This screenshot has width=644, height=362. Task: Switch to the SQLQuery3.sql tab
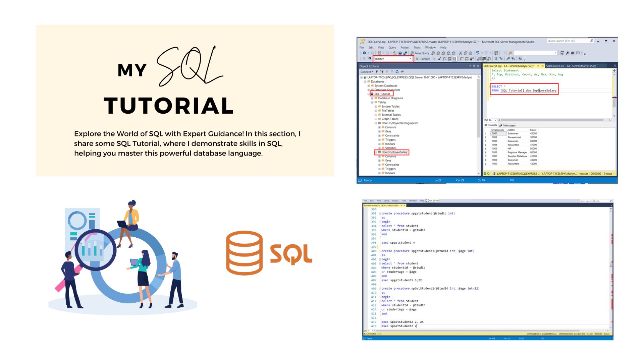click(571, 66)
